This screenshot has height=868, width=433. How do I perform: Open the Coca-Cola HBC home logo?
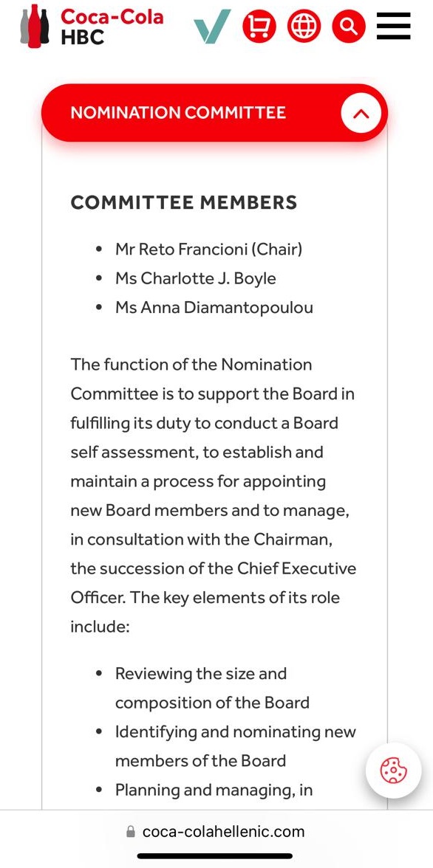point(92,25)
